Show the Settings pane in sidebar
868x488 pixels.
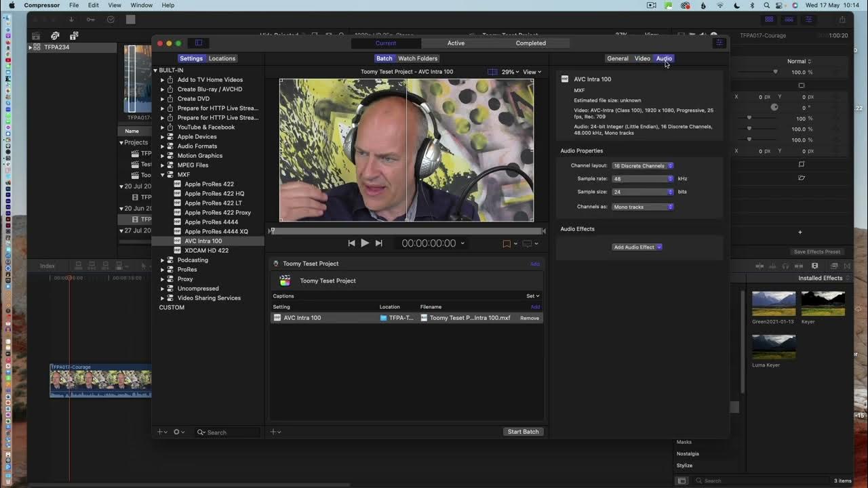coord(191,58)
